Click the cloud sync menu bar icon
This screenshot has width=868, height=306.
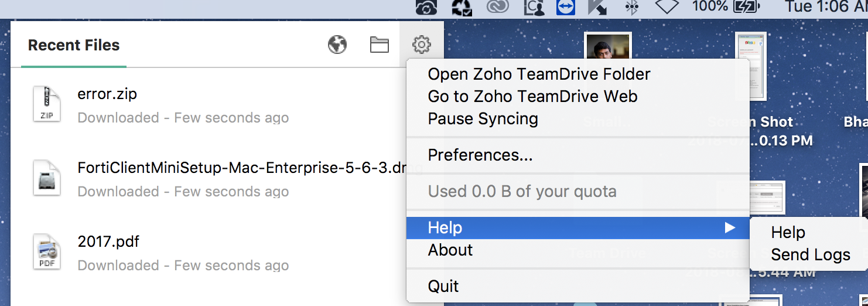[426, 7]
